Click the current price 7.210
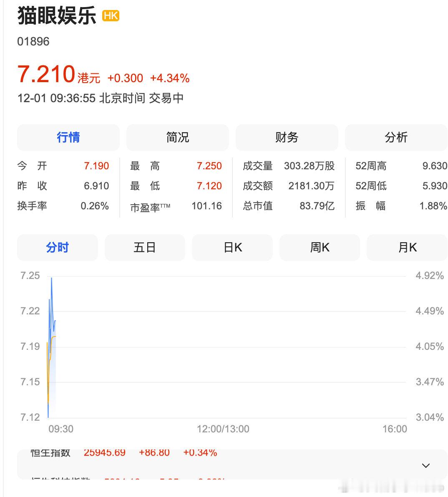This screenshot has height=497, width=448. coord(46,74)
